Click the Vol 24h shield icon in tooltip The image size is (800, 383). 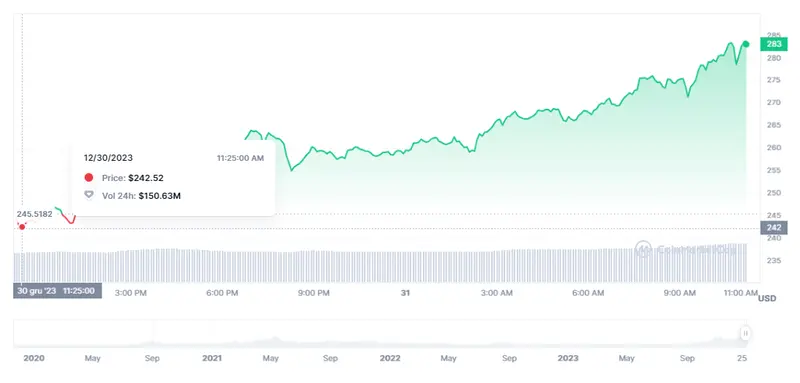(x=89, y=195)
